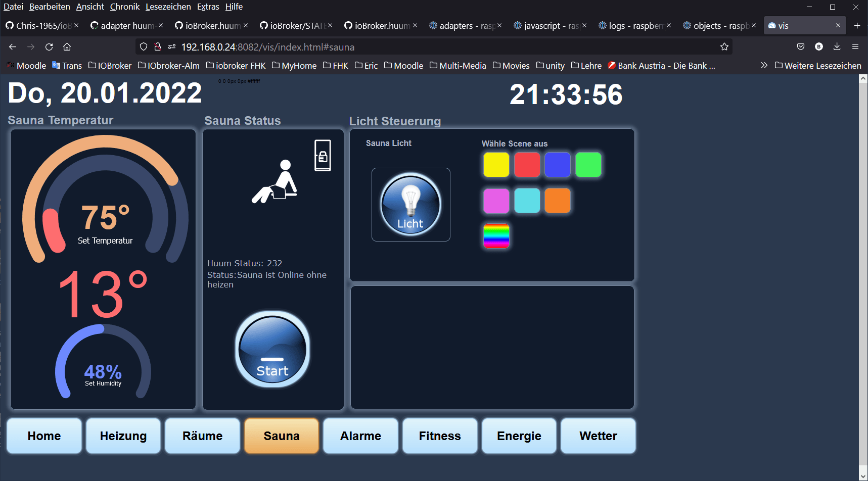The width and height of the screenshot is (868, 481).
Task: Open the MyHome bookmark folder
Action: tap(294, 66)
